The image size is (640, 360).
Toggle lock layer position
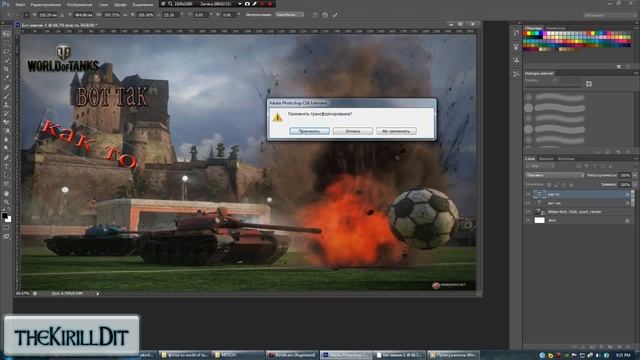(x=564, y=184)
